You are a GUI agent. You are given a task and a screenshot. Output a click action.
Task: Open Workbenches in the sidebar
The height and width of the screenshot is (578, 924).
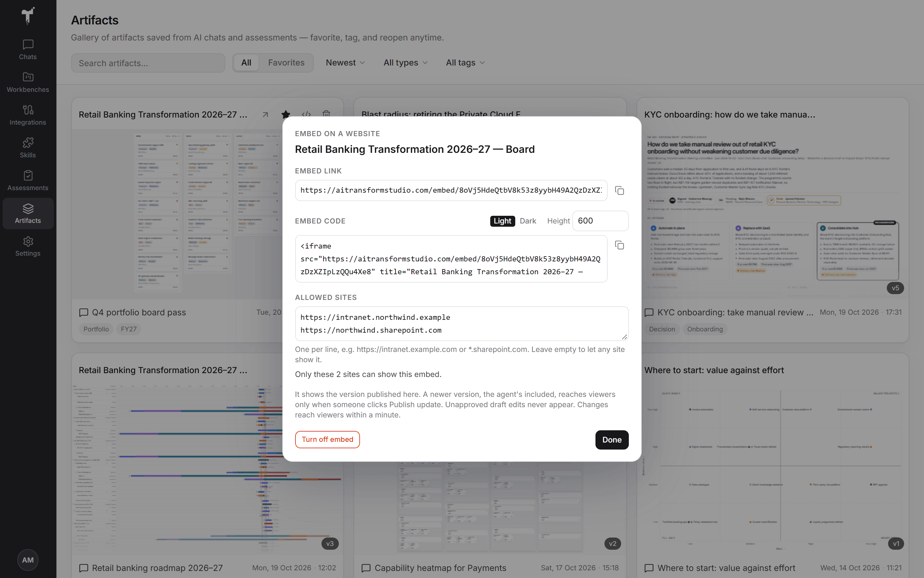(x=28, y=83)
